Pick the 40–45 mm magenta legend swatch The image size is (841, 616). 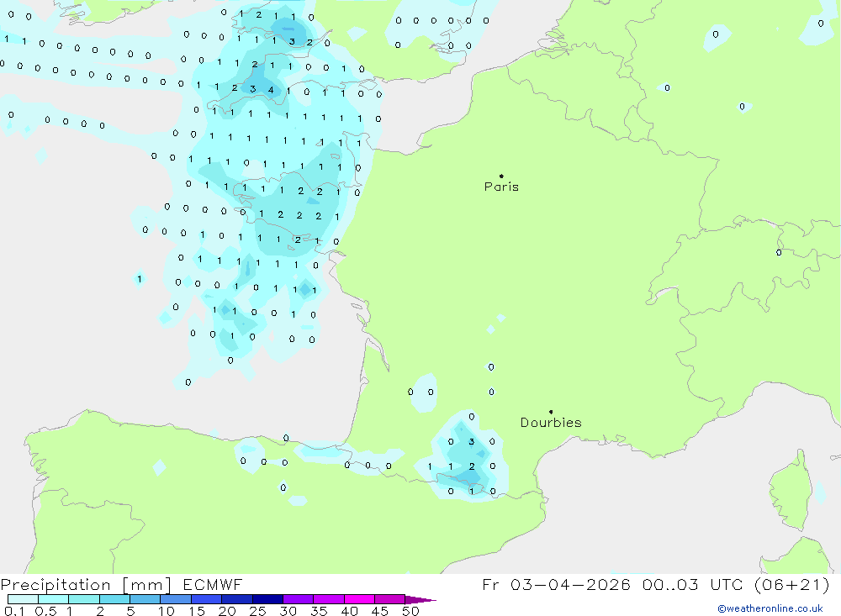click(x=359, y=599)
